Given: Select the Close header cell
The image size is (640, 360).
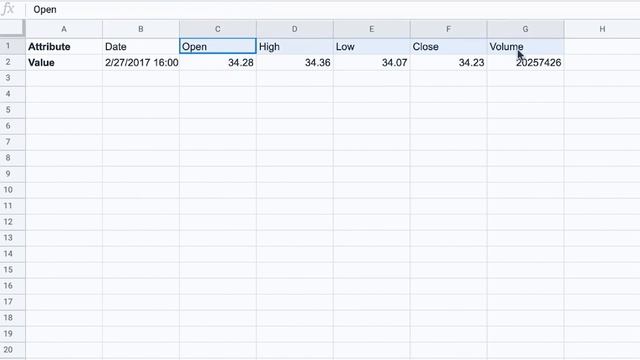Looking at the screenshot, I should 449,47.
